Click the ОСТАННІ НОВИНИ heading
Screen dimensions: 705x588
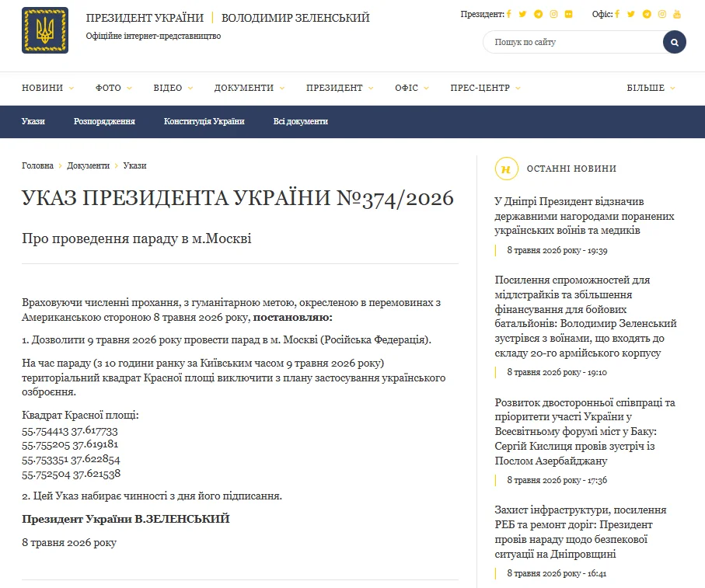tap(571, 169)
